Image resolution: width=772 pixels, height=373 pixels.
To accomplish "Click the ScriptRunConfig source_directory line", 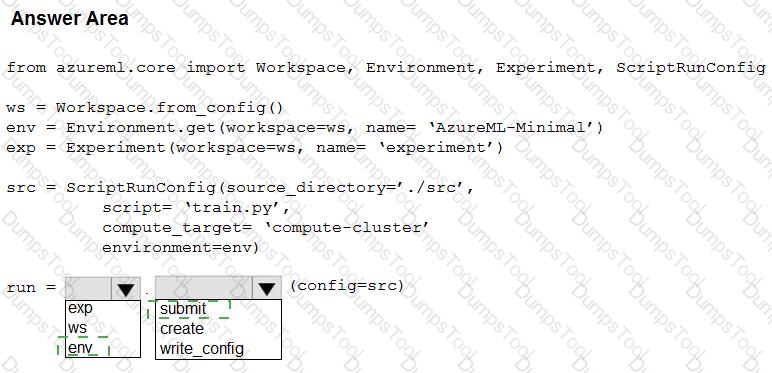I will (x=240, y=188).
